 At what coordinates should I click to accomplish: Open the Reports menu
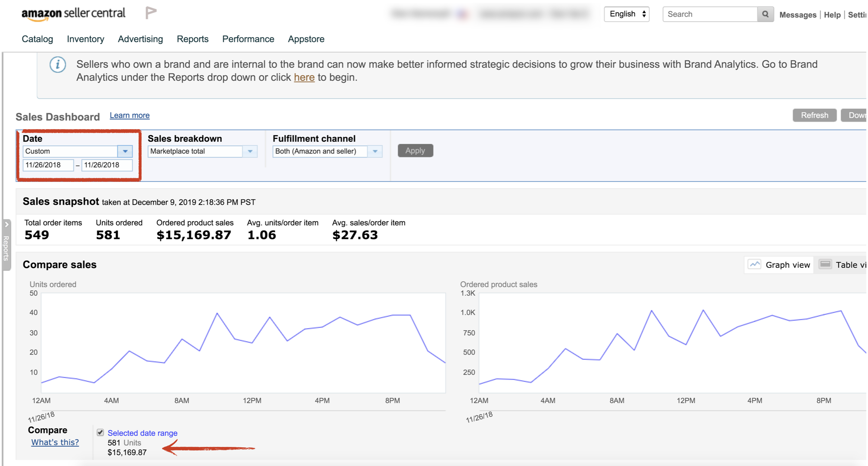click(x=193, y=39)
